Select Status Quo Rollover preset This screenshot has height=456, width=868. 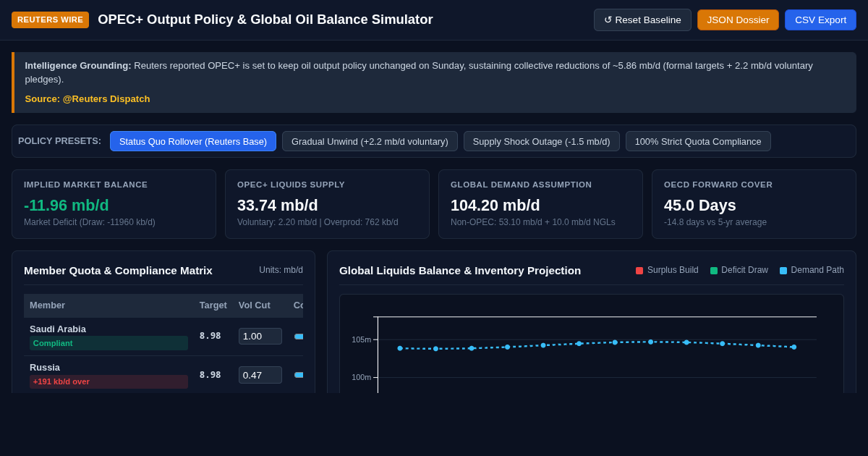193,141
